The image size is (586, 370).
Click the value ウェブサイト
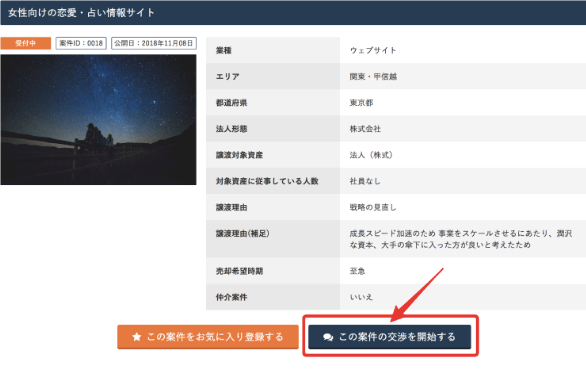coord(373,50)
